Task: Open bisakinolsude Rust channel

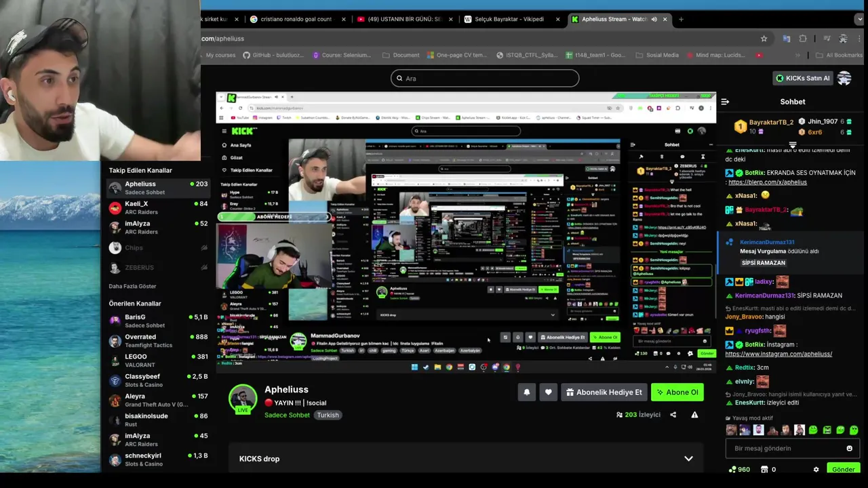Action: 158,420
